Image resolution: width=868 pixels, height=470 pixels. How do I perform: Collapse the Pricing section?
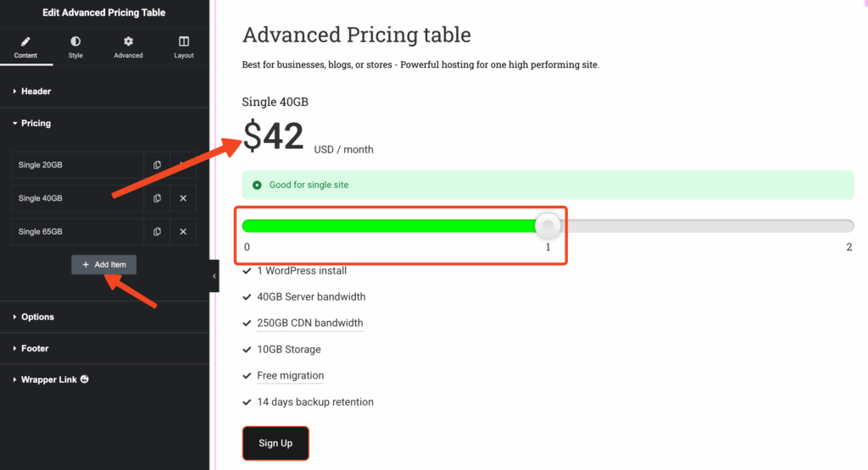tap(36, 124)
